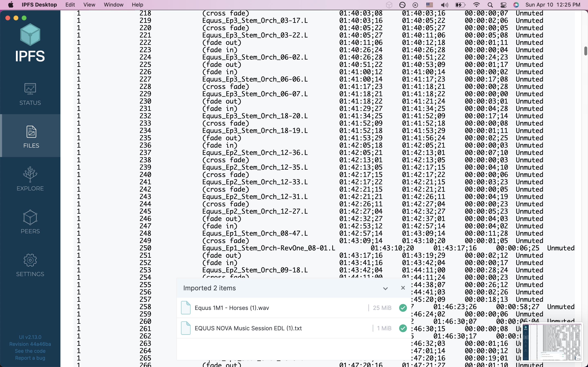Open the Wi-Fi status menu

point(477,5)
